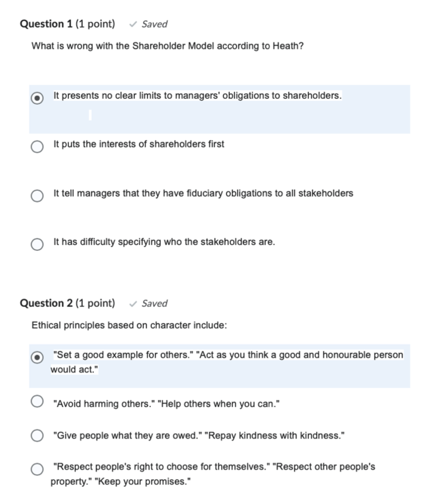Click the '(1 point)' label next to Question 1

(x=97, y=23)
